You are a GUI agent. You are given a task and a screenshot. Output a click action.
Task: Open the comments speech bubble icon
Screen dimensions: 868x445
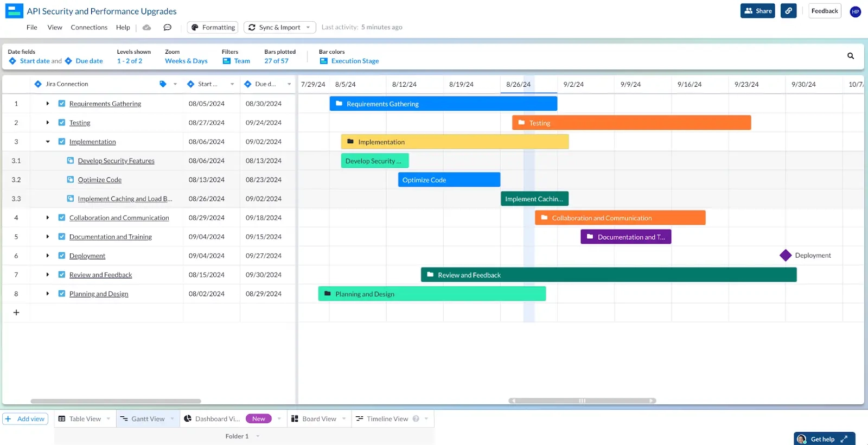pyautogui.click(x=168, y=27)
